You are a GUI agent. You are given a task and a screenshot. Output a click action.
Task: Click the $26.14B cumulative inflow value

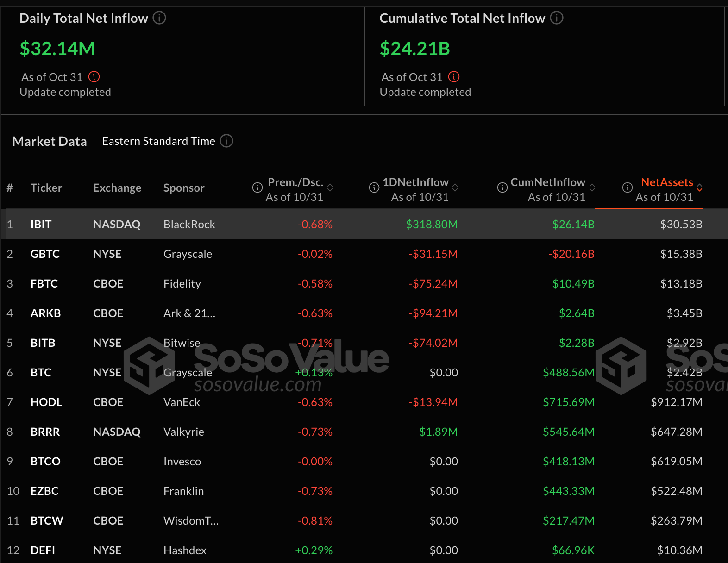(573, 224)
